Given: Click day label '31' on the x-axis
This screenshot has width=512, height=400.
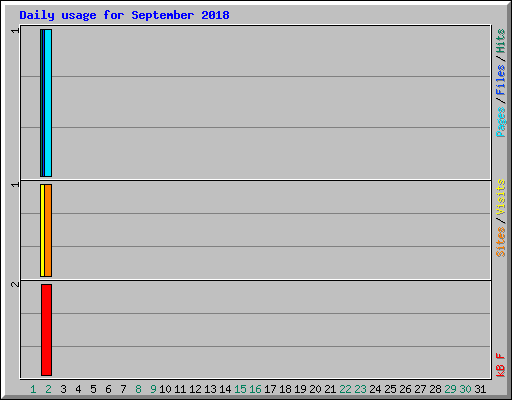Looking at the screenshot, I should tap(480, 389).
